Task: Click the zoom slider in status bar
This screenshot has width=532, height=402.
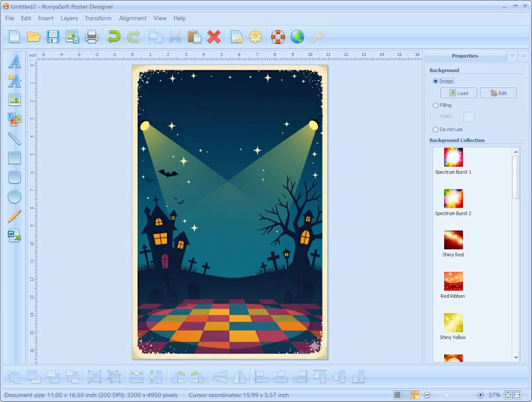Action: point(453,395)
